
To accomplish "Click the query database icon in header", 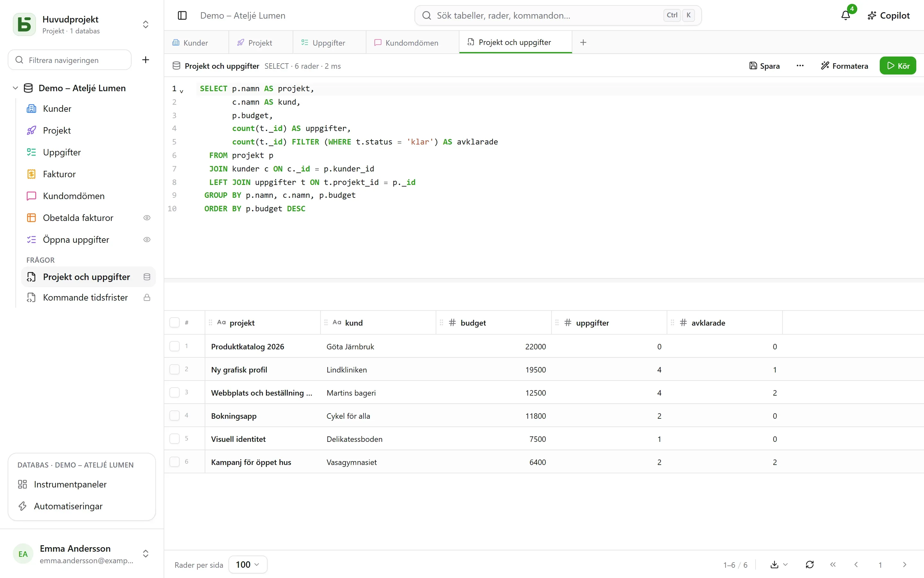I will pos(176,66).
